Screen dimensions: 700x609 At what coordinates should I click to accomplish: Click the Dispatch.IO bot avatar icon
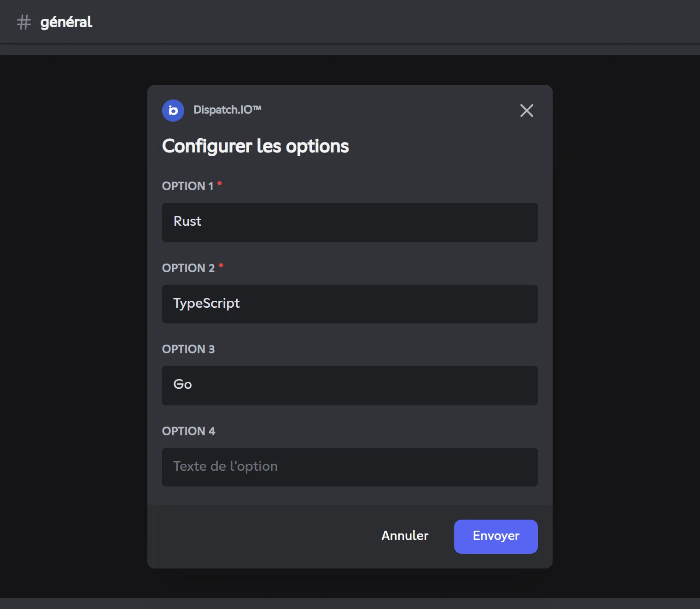coord(173,111)
